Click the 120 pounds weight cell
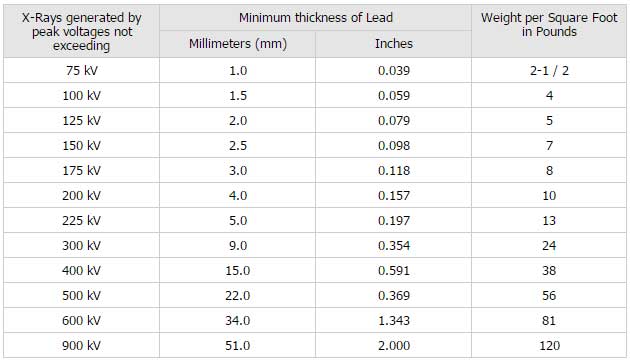 click(x=549, y=345)
